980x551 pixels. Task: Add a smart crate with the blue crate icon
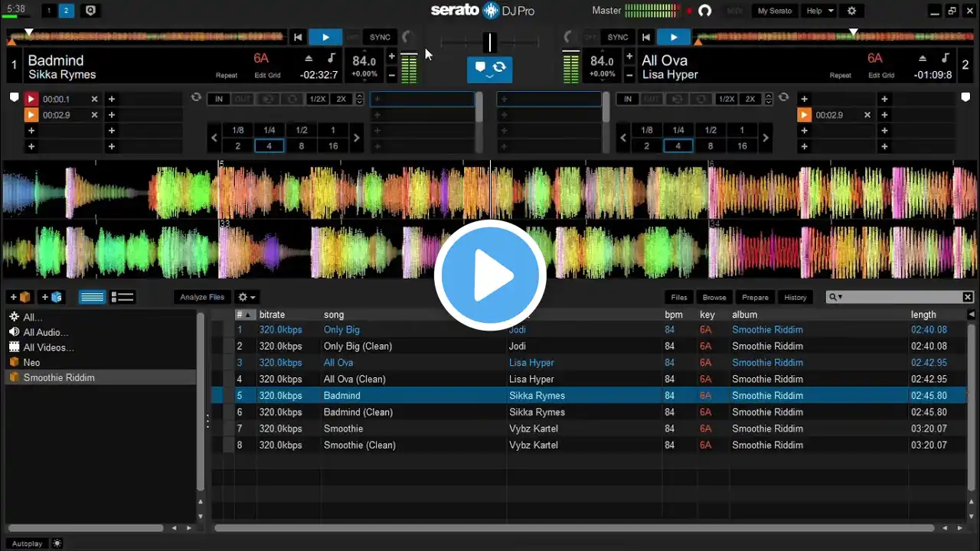tap(52, 297)
